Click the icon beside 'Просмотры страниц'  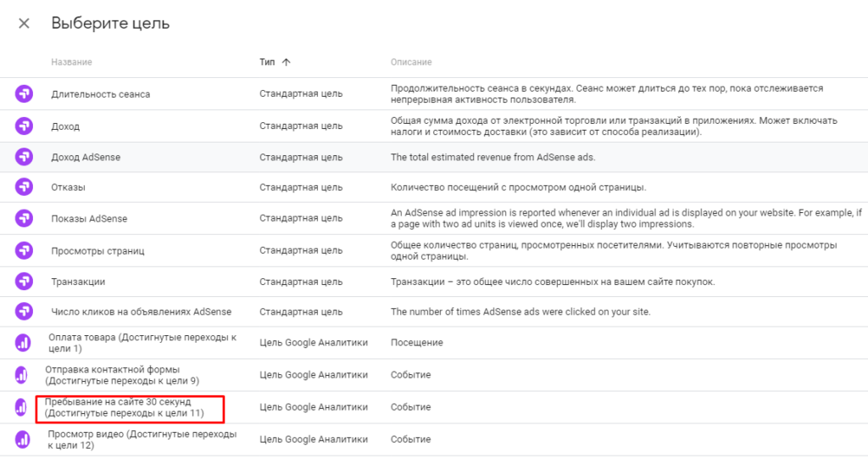coord(25,250)
